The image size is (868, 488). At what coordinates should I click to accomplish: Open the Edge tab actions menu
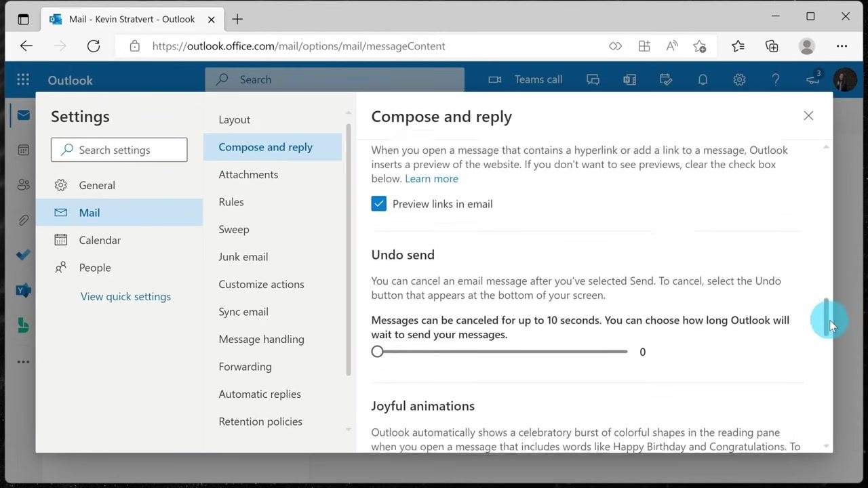click(23, 19)
